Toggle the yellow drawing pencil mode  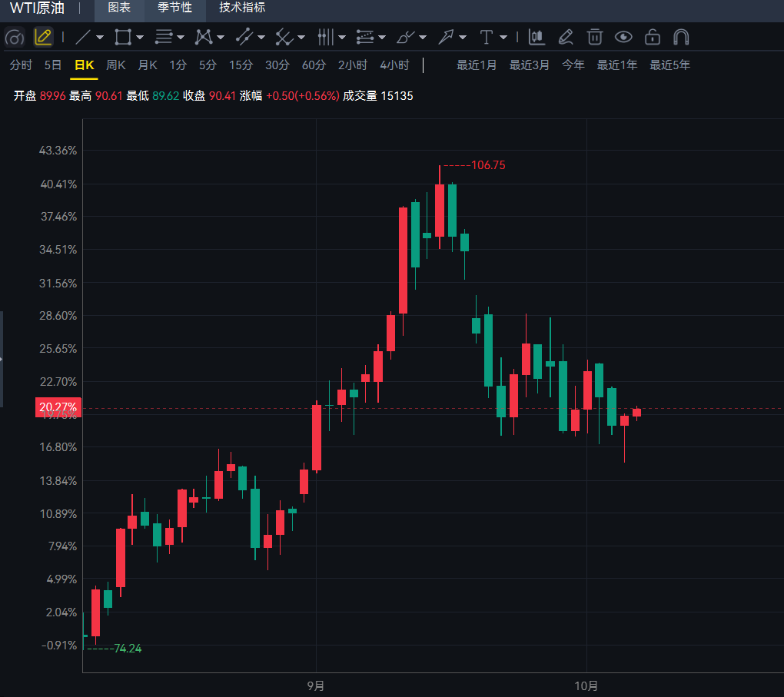point(43,37)
